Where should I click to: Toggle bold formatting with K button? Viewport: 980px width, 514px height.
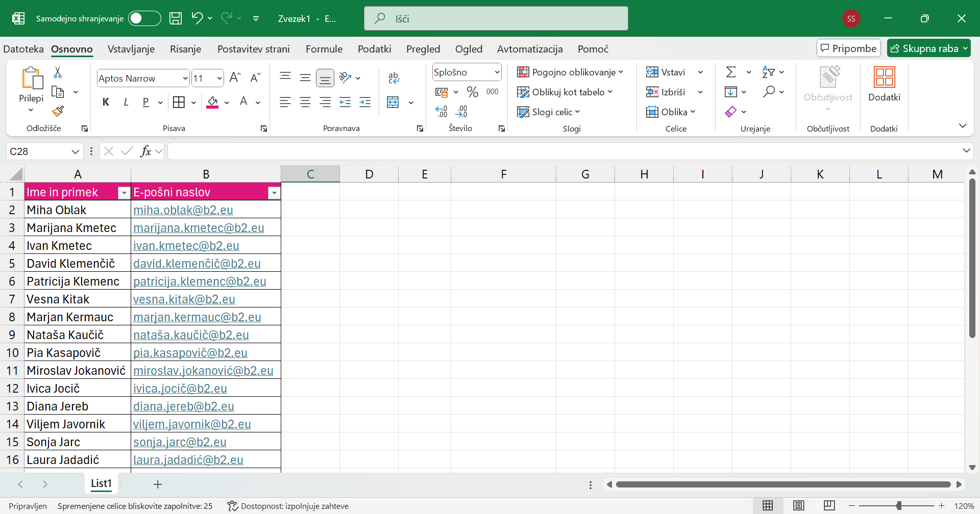[106, 102]
